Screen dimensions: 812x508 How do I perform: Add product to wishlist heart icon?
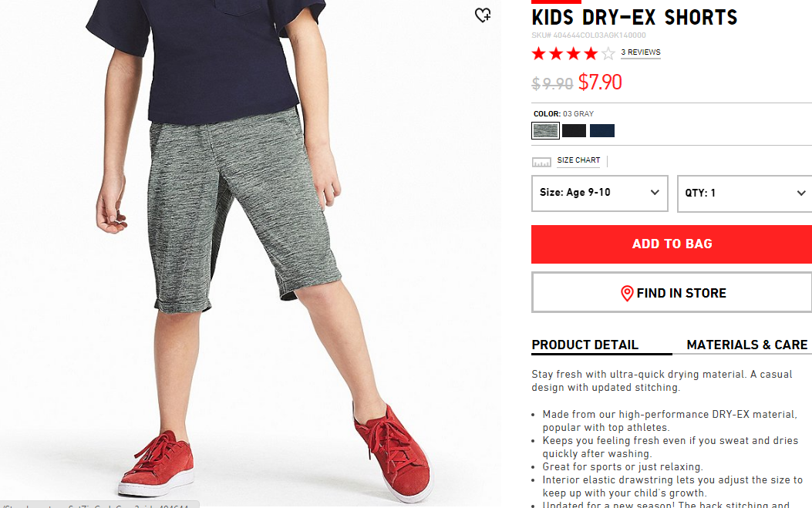(x=483, y=15)
